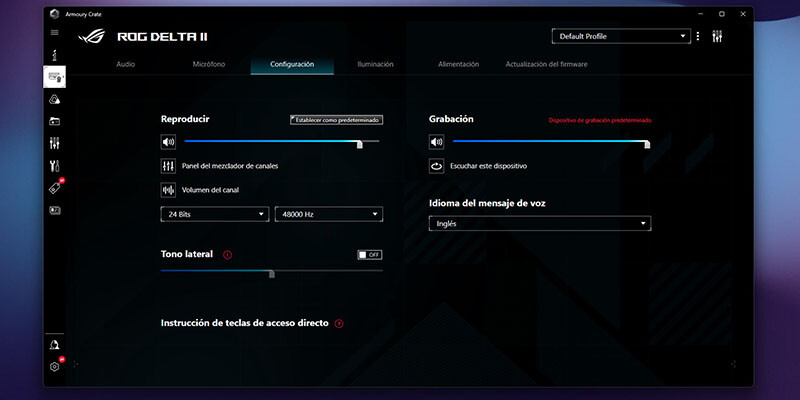Viewport: 800px width, 400px height.
Task: Minimize the Armoury Crate window
Action: tap(701, 14)
